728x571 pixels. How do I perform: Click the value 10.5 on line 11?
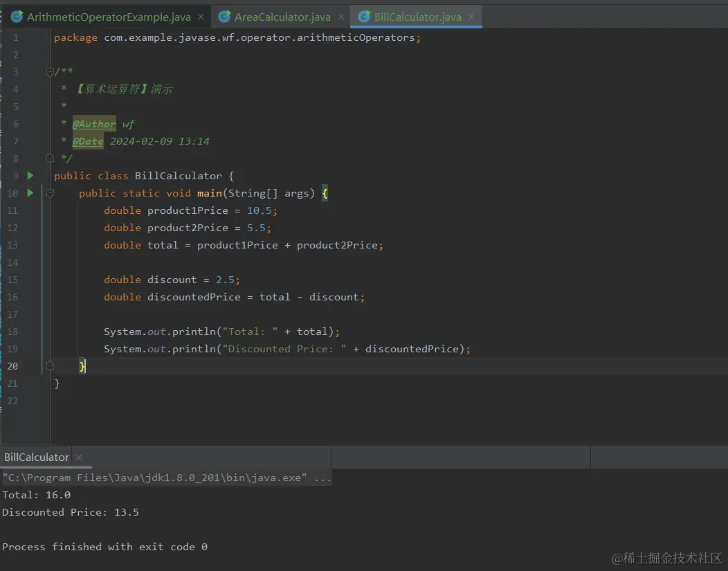click(x=259, y=211)
